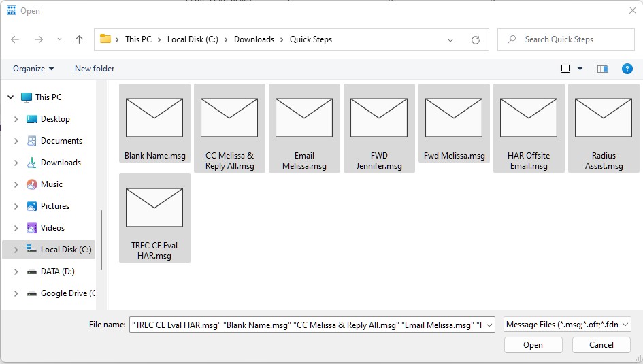Viewport: 643px width, 364px height.
Task: Close the Open dialog
Action: 632,10
